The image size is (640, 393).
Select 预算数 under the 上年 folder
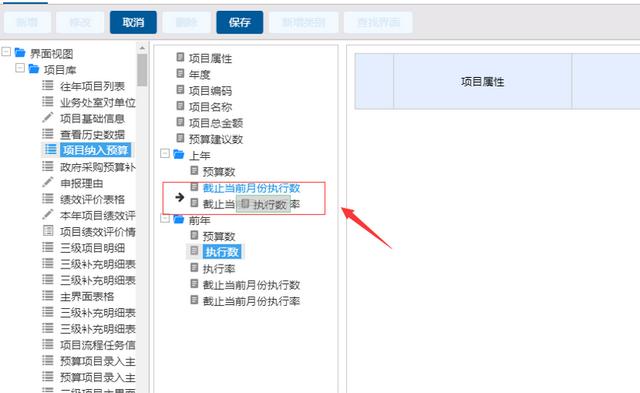coord(219,171)
